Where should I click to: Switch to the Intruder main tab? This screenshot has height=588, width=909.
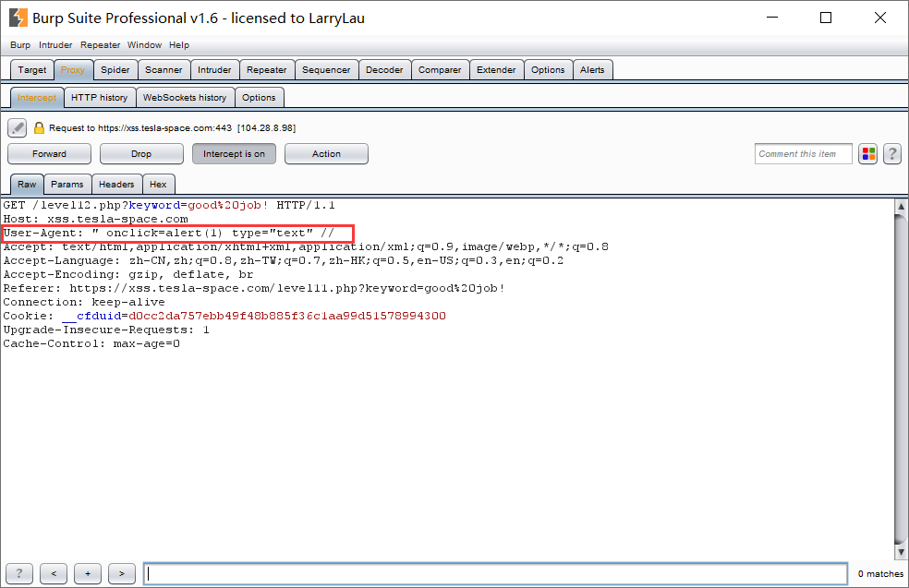(214, 70)
